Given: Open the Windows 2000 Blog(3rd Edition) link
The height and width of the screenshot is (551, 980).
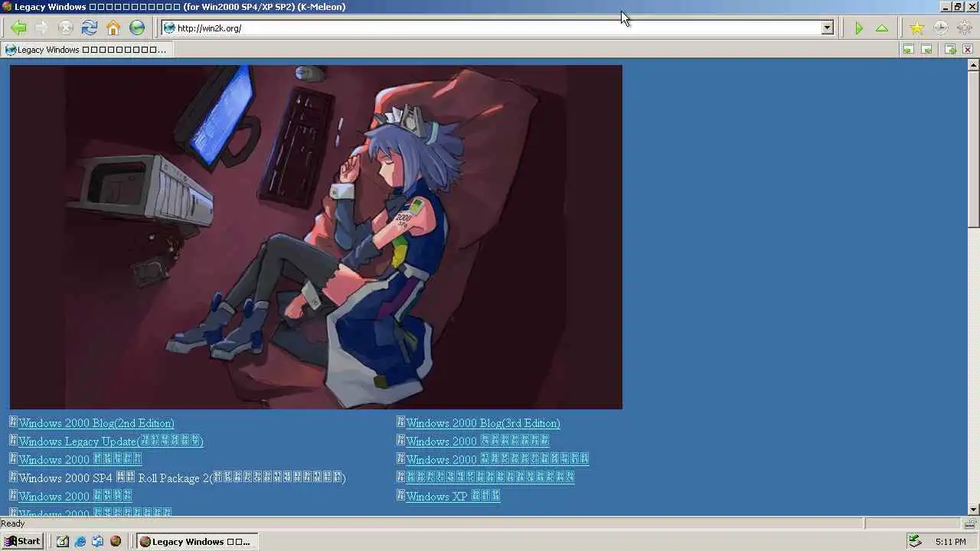Looking at the screenshot, I should click(x=483, y=423).
